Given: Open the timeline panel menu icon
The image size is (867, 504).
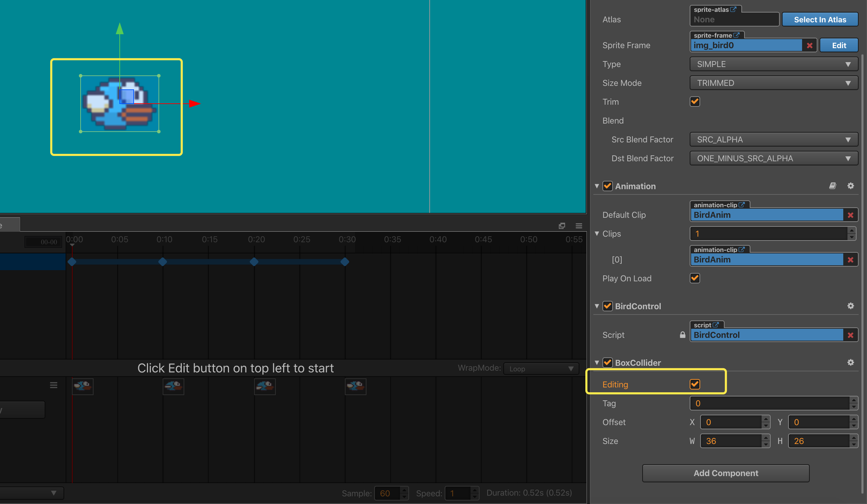Looking at the screenshot, I should [579, 226].
